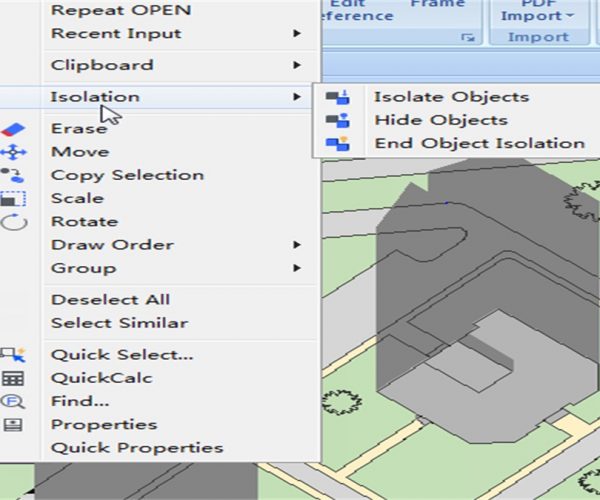Image resolution: width=600 pixels, height=500 pixels.
Task: Click the Rotate circular arrow icon
Action: point(14,222)
